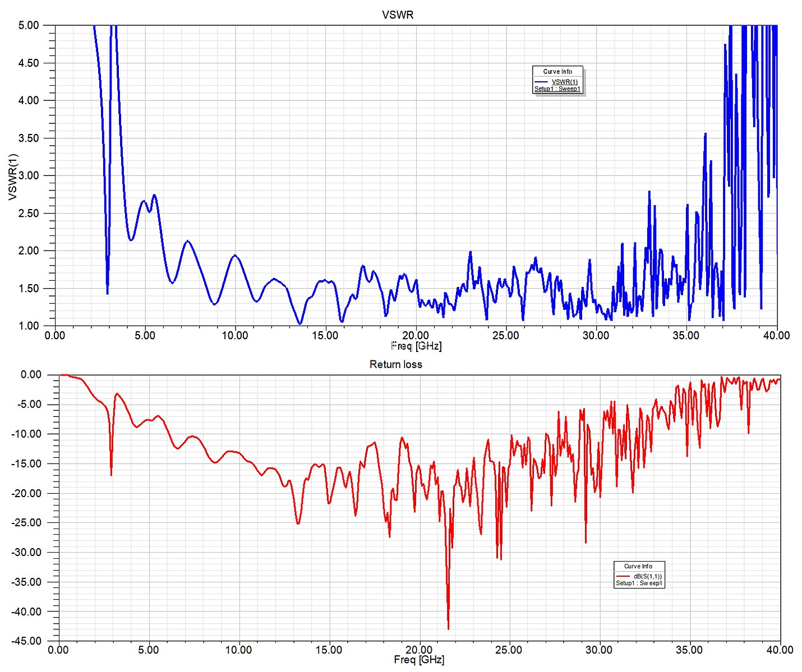Click the "4.00" y-axis tick on VSWR plot

(x=29, y=101)
